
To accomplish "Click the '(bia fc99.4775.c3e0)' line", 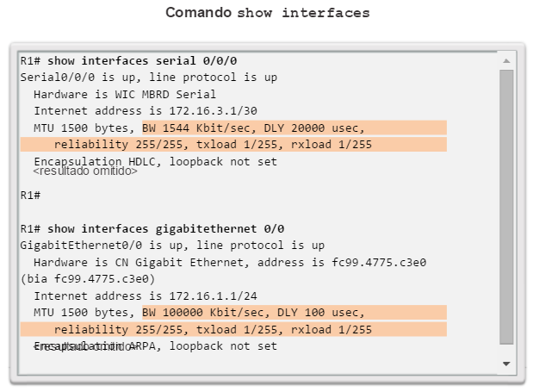I will (88, 279).
